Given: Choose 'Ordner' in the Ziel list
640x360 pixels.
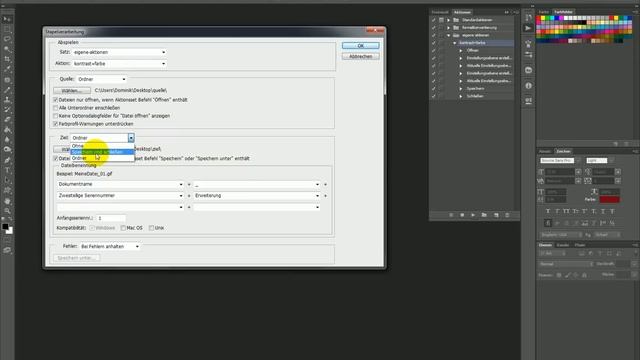Looking at the screenshot, I should [102, 158].
